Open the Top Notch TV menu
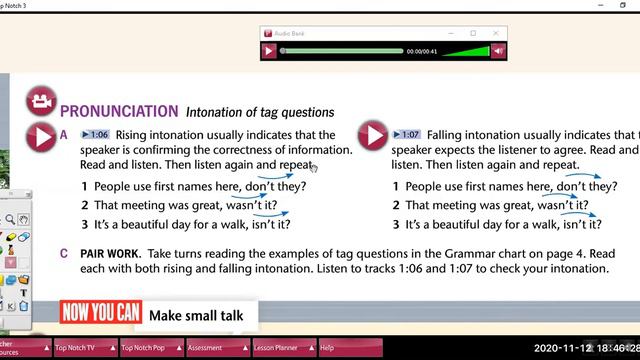640x360 pixels. coord(86,348)
